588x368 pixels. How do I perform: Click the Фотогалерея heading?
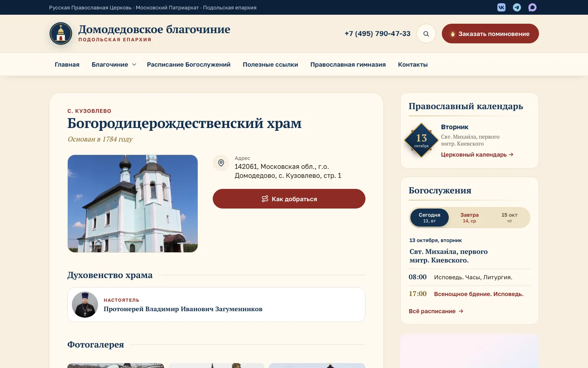(x=96, y=345)
